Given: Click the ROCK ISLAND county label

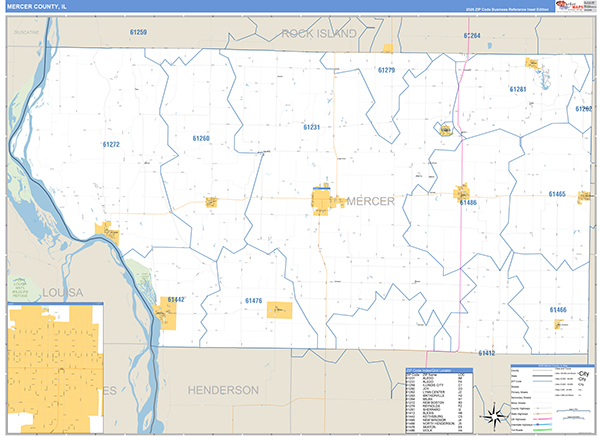Looking at the screenshot, I should 319,34.
